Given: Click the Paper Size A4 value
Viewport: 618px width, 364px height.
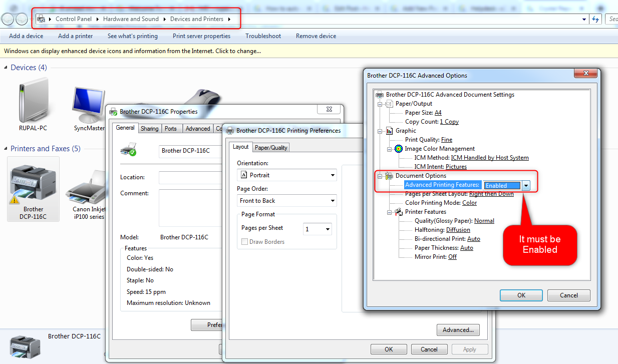Looking at the screenshot, I should [438, 113].
